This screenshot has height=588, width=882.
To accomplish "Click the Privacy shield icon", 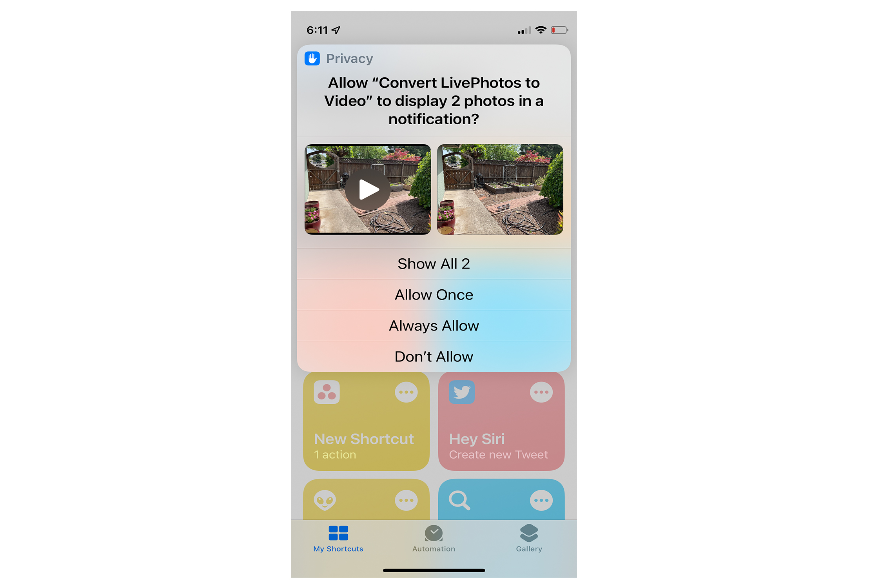I will coord(313,58).
